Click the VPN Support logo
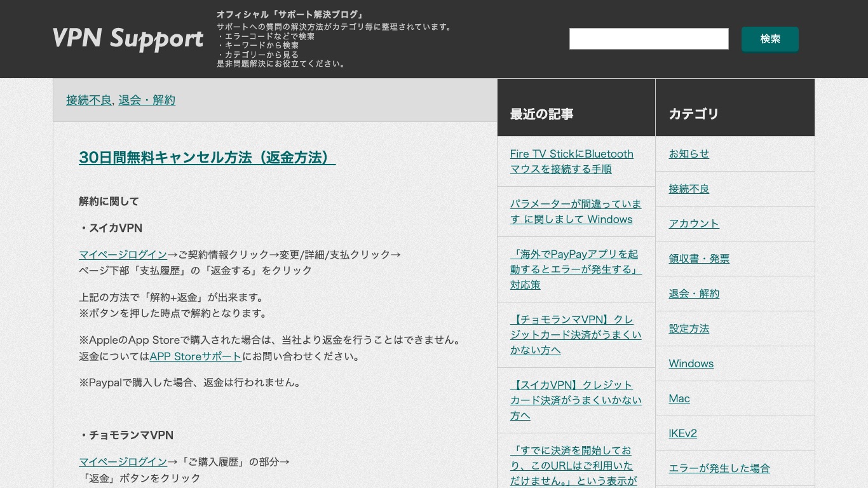 pyautogui.click(x=128, y=39)
